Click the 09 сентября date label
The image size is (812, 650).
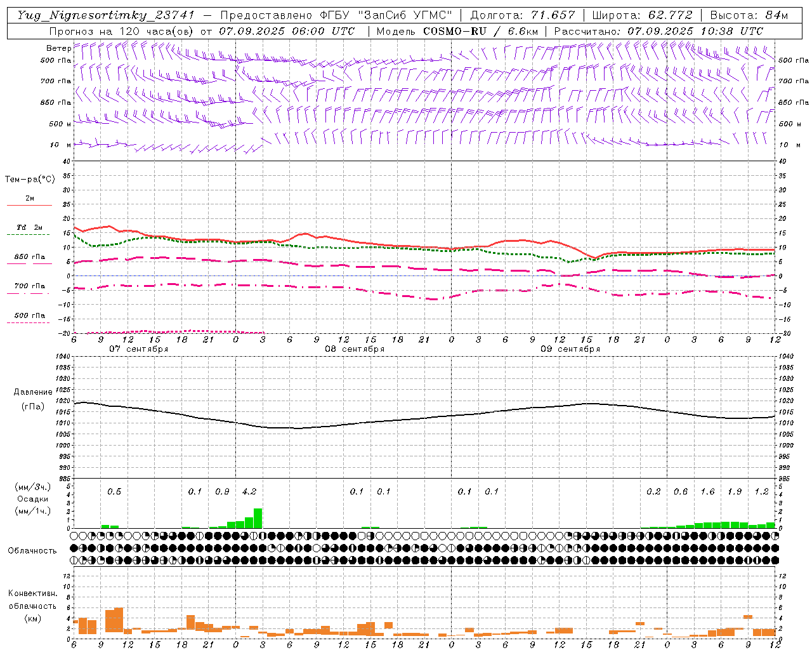point(570,349)
